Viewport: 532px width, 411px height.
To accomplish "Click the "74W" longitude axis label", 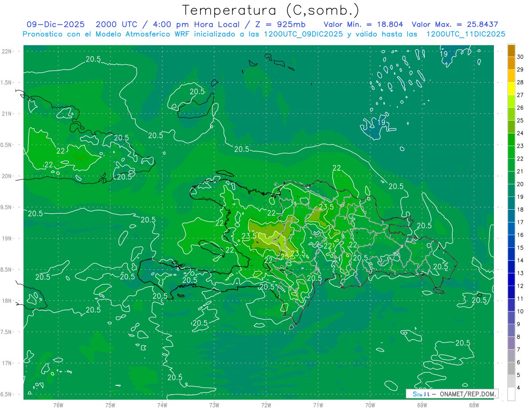I will click(162, 405).
